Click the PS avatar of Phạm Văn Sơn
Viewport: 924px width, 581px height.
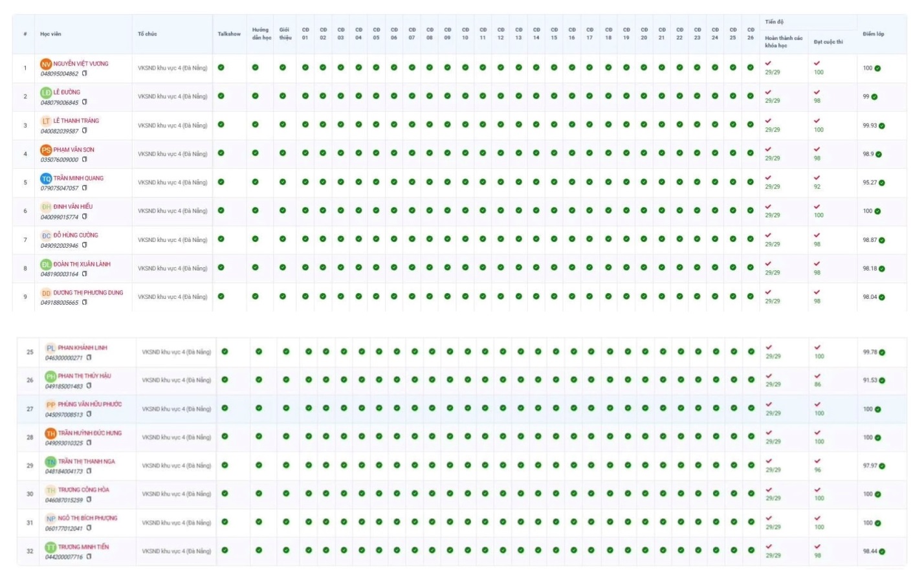click(x=46, y=150)
